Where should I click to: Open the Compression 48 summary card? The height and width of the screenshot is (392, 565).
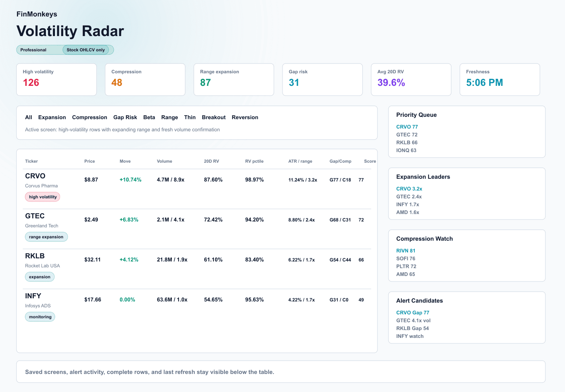pyautogui.click(x=145, y=80)
